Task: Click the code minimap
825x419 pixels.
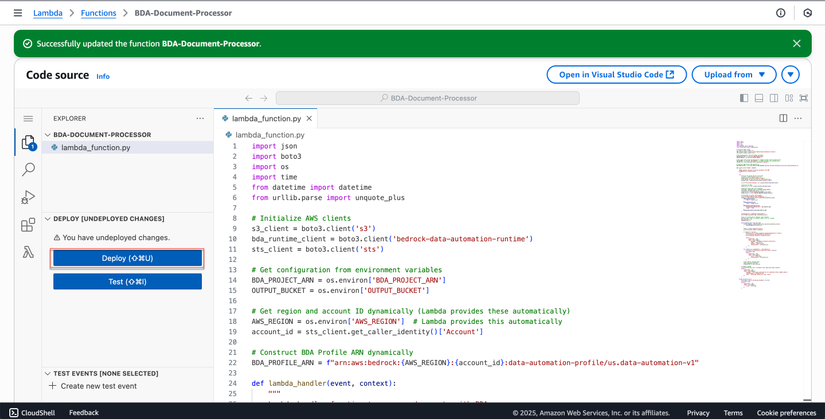Action: coord(768,213)
